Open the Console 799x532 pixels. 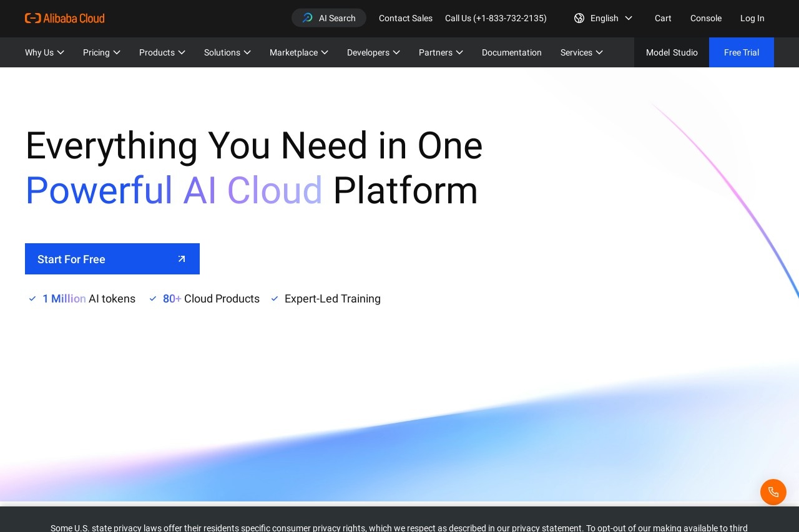coord(706,18)
